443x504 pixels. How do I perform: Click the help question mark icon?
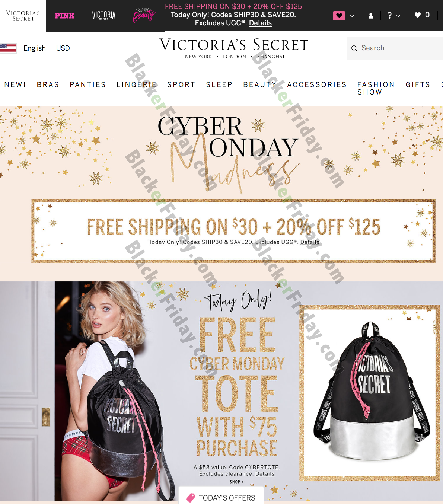coord(389,15)
